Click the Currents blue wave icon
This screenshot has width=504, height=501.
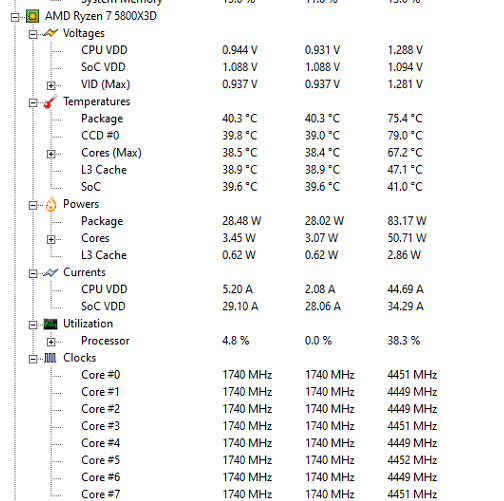pos(50,272)
